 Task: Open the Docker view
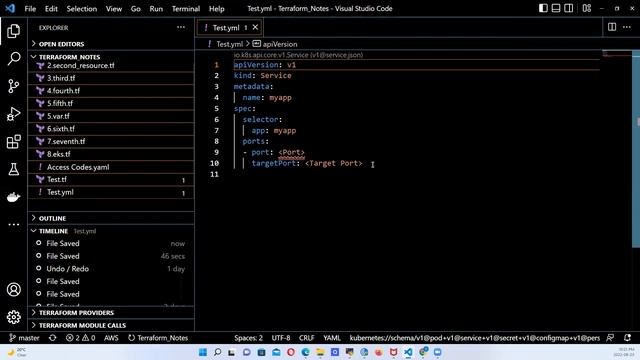(13, 197)
